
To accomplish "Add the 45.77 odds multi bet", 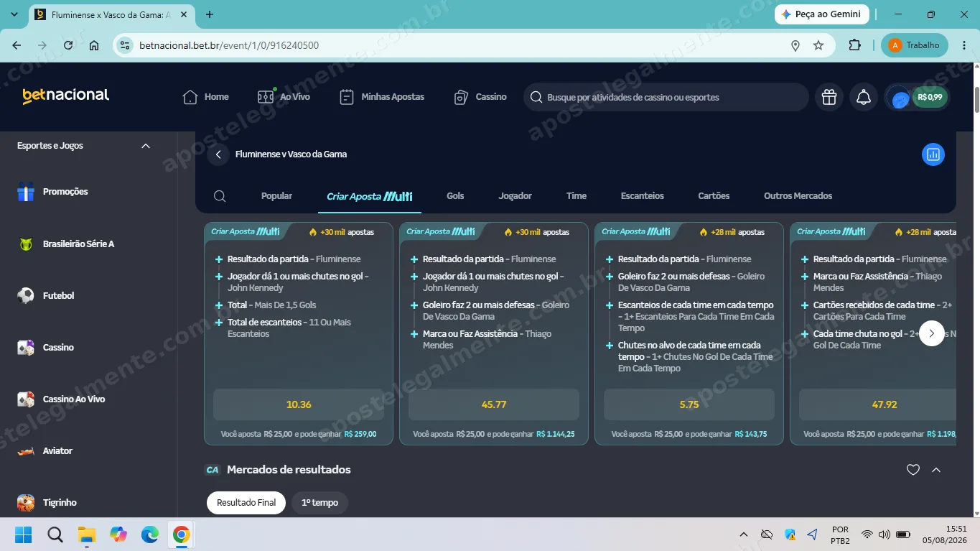I will [494, 404].
